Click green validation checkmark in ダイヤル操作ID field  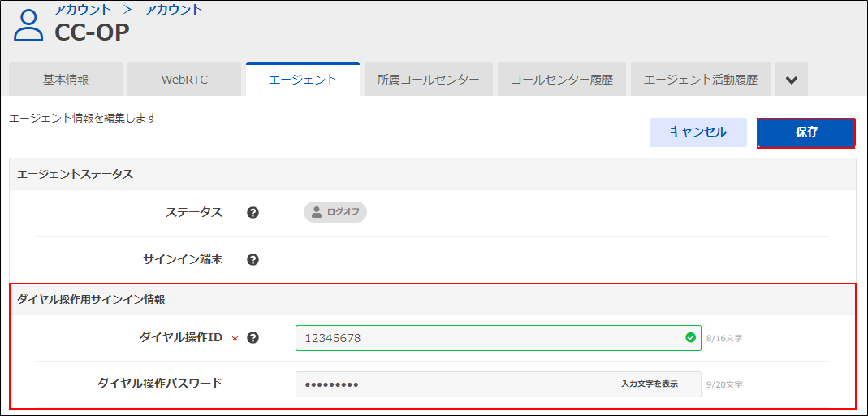tap(690, 337)
